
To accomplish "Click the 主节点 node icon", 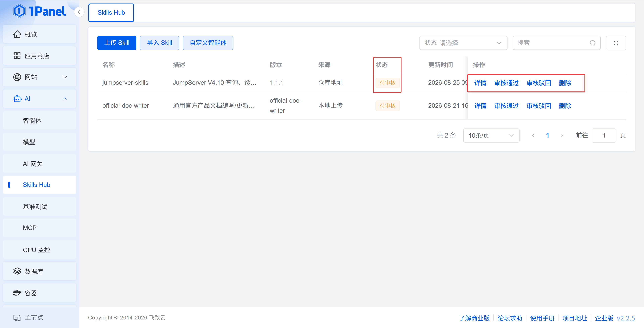I will click(x=17, y=317).
